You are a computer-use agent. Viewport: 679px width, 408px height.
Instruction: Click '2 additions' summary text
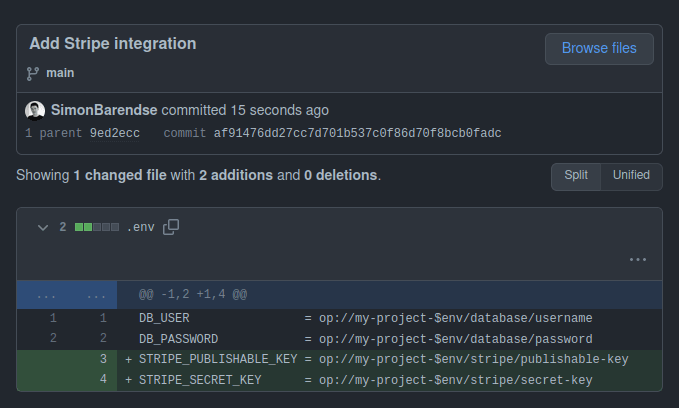(236, 175)
